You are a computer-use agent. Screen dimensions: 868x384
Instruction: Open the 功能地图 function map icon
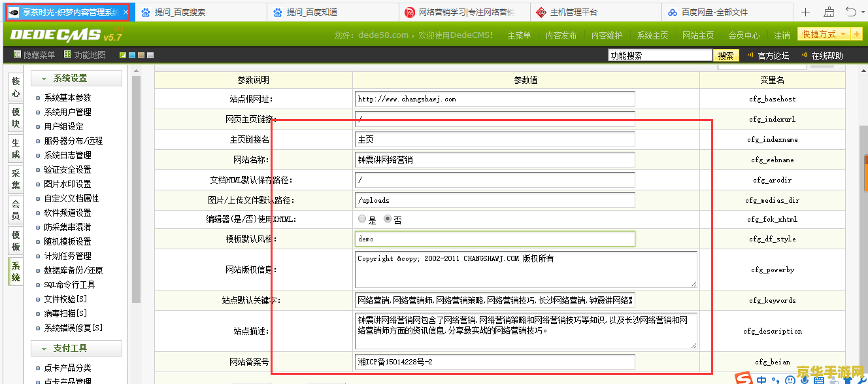pos(67,55)
